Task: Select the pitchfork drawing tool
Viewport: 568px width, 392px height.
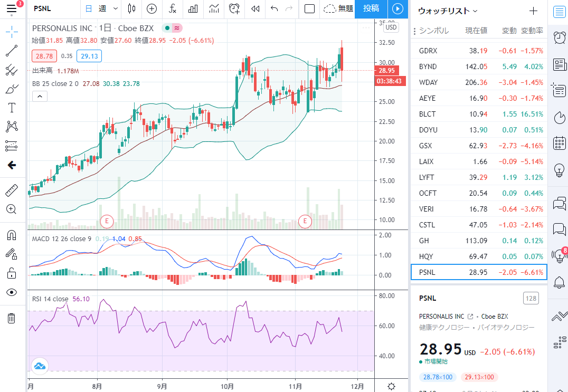Action: (12, 70)
